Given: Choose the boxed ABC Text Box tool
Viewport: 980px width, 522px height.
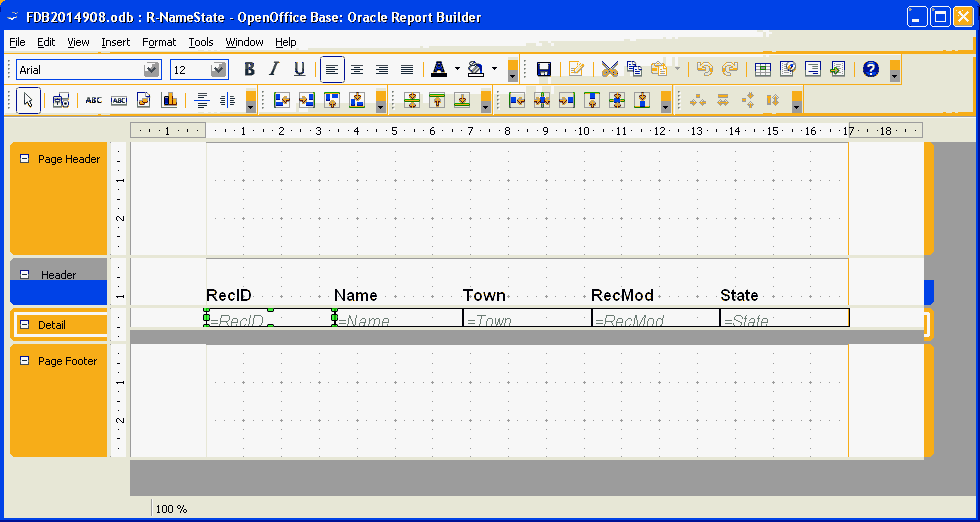Looking at the screenshot, I should 119,100.
